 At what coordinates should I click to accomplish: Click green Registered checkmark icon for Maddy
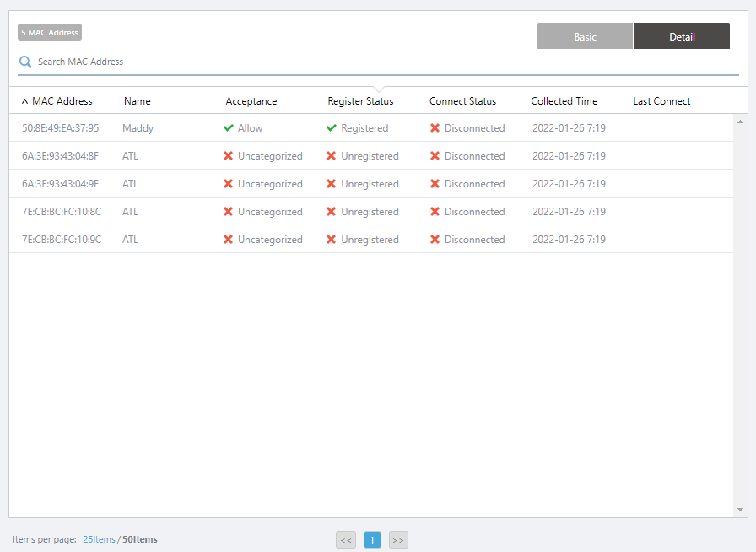(332, 128)
